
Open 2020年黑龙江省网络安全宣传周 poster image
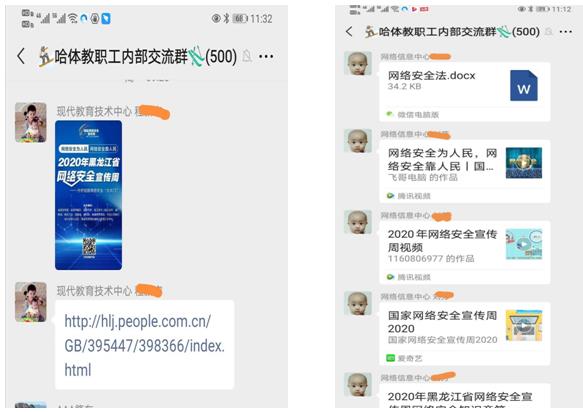click(88, 195)
